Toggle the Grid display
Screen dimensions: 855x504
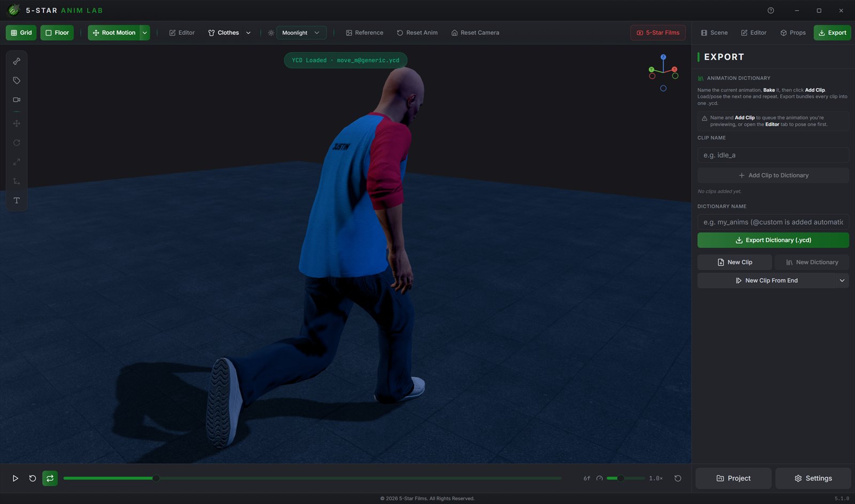click(21, 33)
